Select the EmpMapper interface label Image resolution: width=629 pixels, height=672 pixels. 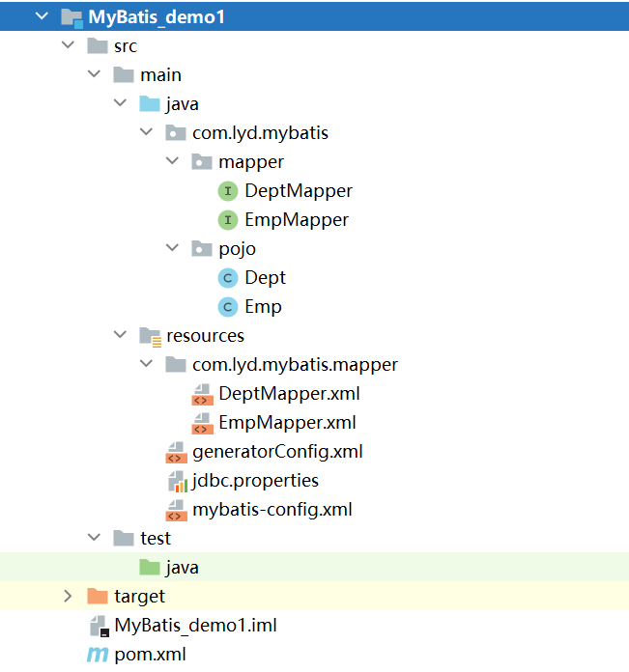click(297, 220)
